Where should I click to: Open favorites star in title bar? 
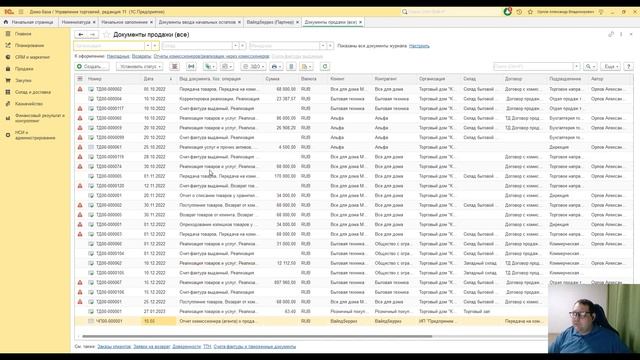pyautogui.click(x=530, y=12)
